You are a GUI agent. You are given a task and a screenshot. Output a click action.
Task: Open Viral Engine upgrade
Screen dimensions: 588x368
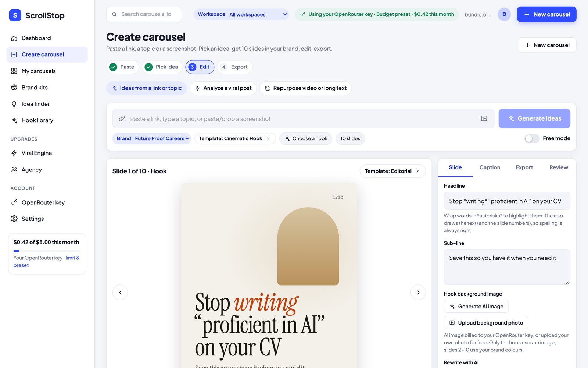47,153
